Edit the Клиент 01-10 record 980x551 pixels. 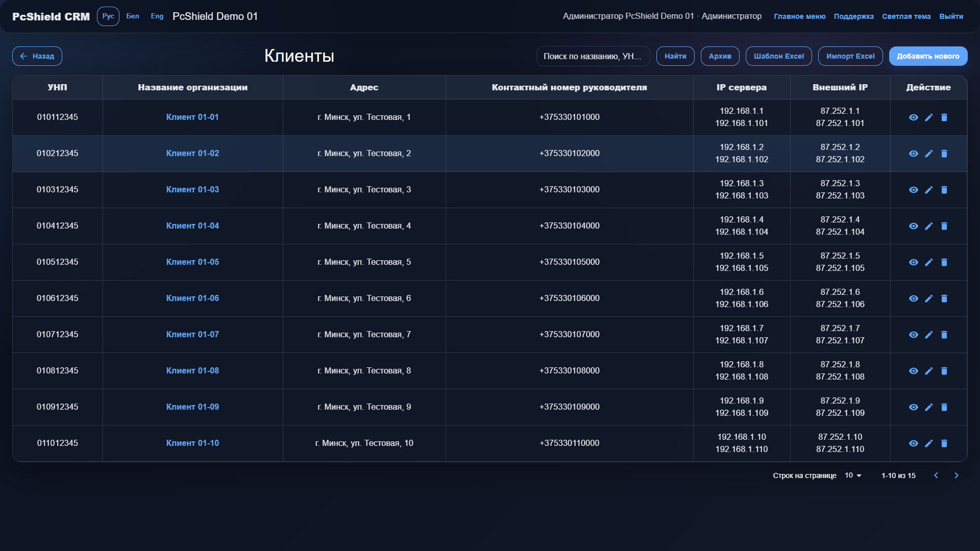pos(929,443)
